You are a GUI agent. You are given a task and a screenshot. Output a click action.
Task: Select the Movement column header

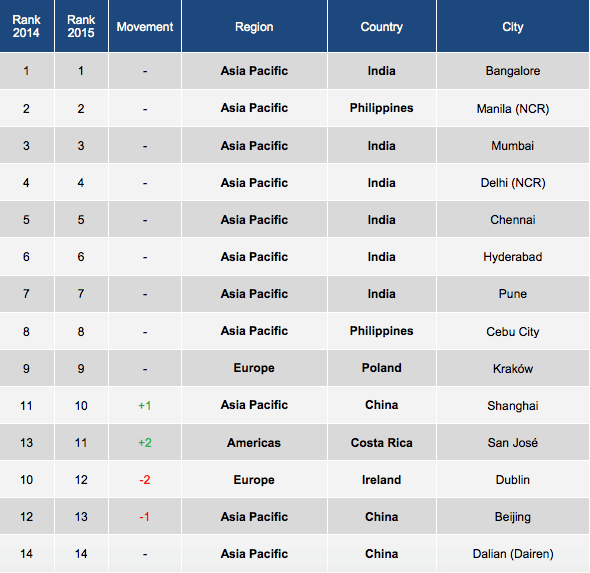(x=145, y=27)
